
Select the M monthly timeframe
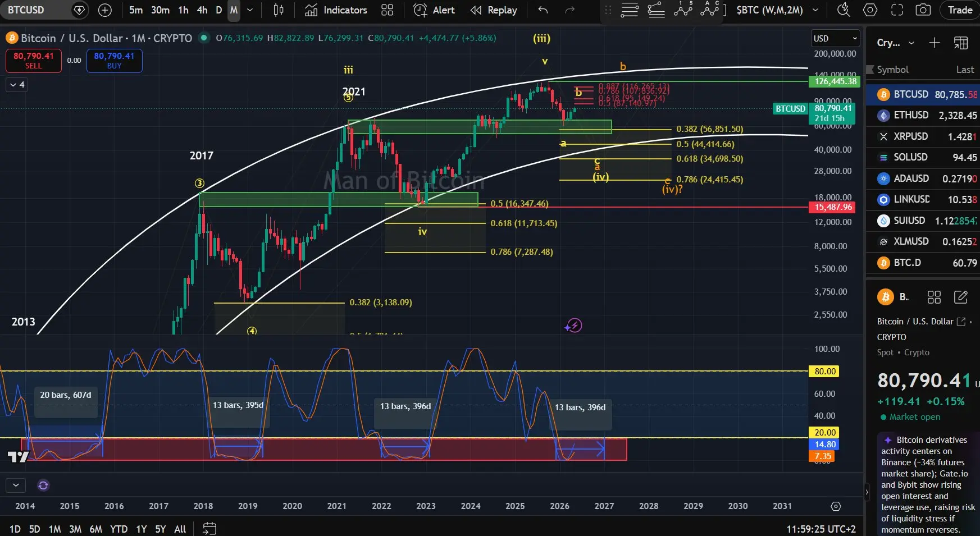pos(234,10)
